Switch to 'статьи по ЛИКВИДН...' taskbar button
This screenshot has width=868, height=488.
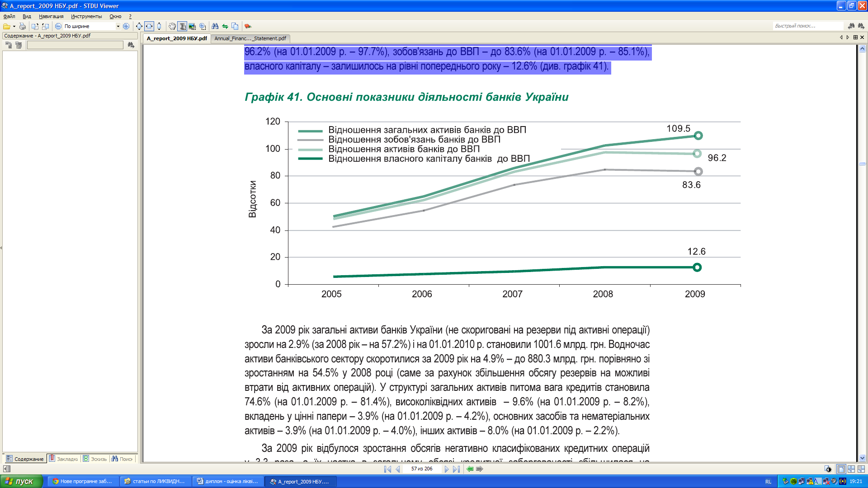[x=156, y=481]
